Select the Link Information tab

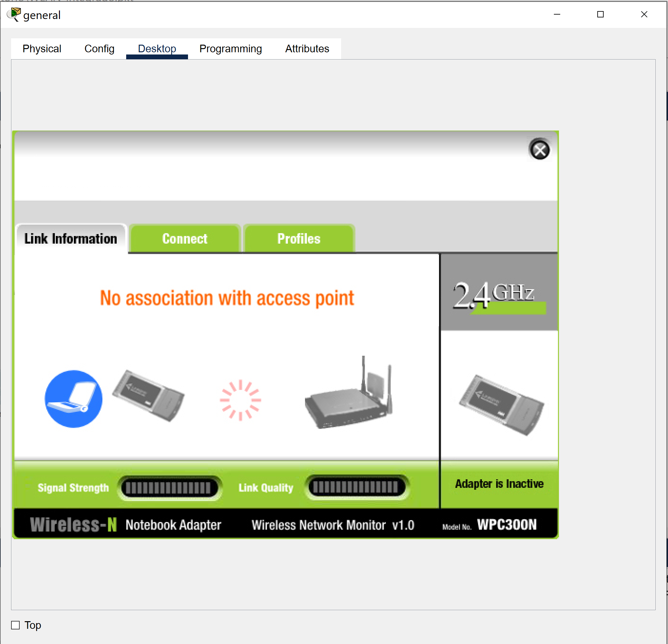pos(71,239)
